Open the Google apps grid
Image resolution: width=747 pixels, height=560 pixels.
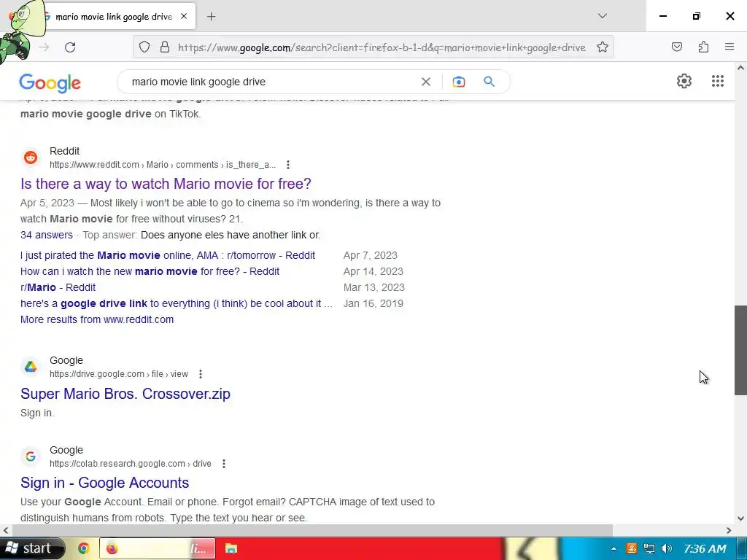tap(718, 81)
